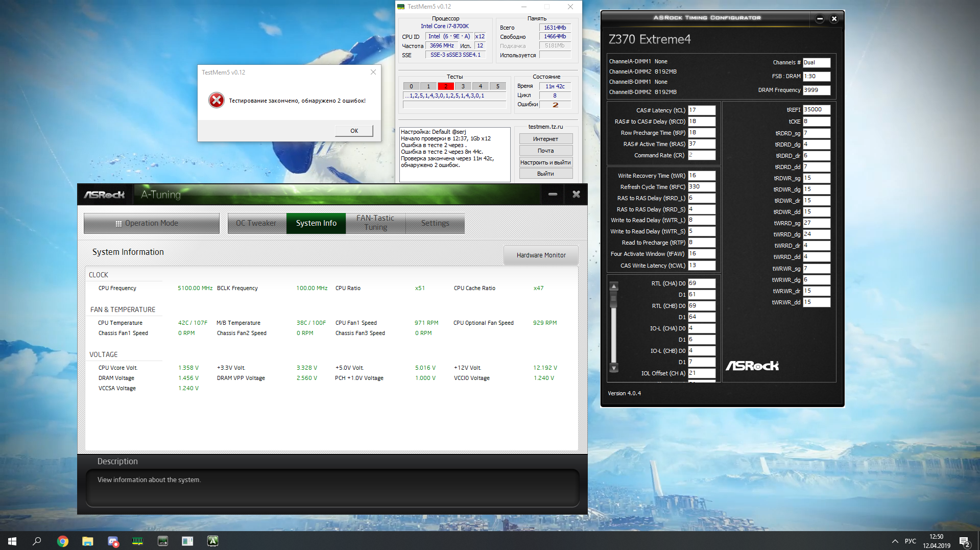This screenshot has height=550, width=980.
Task: Open the ASRock Timing Configurator taskbar icon
Action: click(x=163, y=541)
